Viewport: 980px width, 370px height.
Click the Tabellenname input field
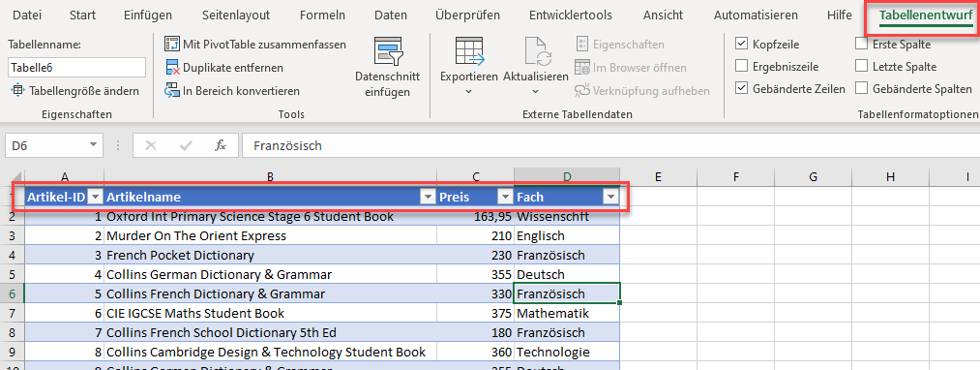point(76,68)
